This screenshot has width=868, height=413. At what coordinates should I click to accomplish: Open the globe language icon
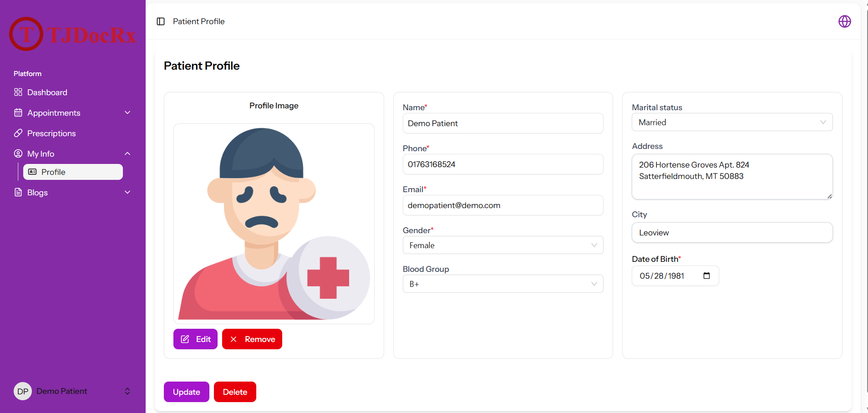845,21
